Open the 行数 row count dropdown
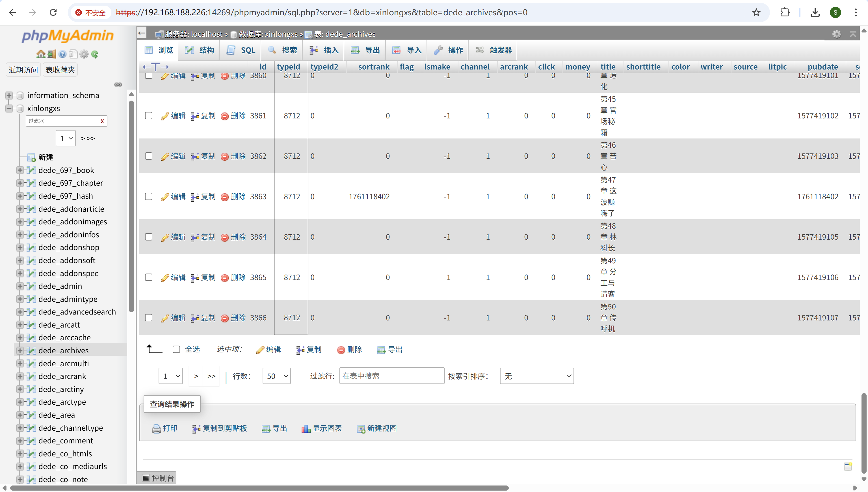 276,376
